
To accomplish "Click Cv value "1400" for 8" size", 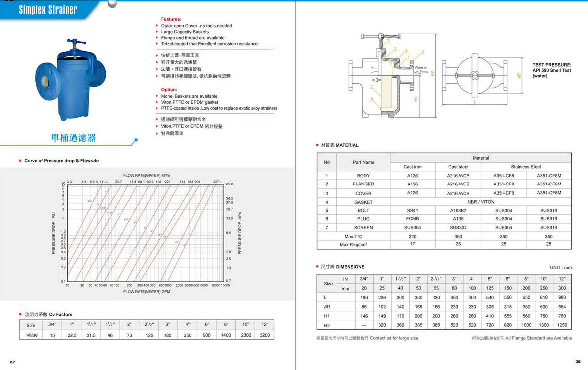I will [x=226, y=335].
